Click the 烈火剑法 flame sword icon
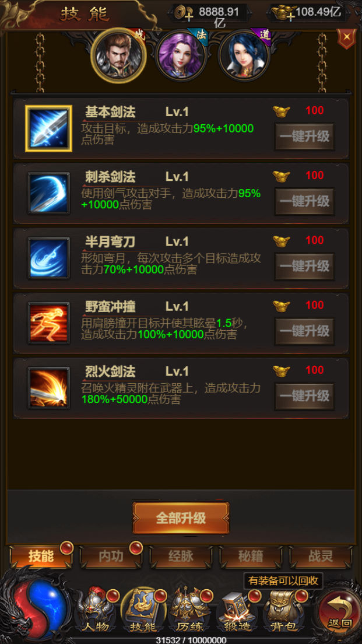This screenshot has height=644, width=362. tap(48, 388)
